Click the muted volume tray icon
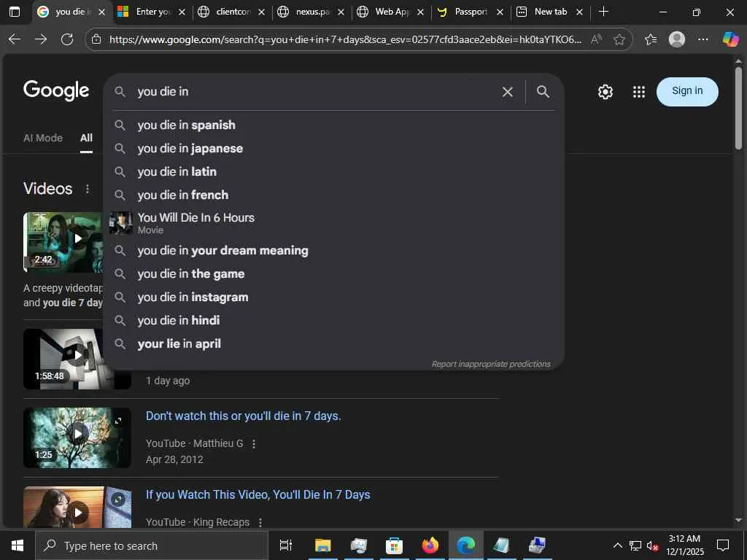The width and height of the screenshot is (747, 560). pos(652,545)
